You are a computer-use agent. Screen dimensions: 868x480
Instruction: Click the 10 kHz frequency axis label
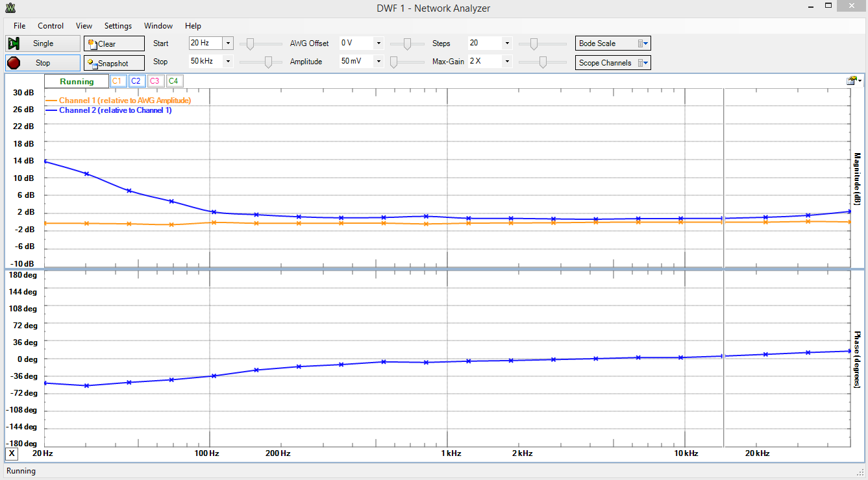685,453
